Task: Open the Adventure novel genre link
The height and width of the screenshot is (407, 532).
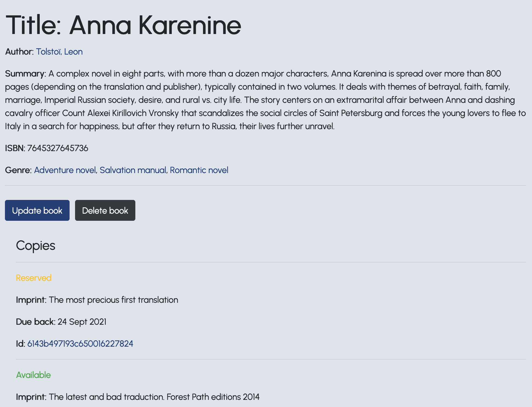Action: [x=65, y=170]
